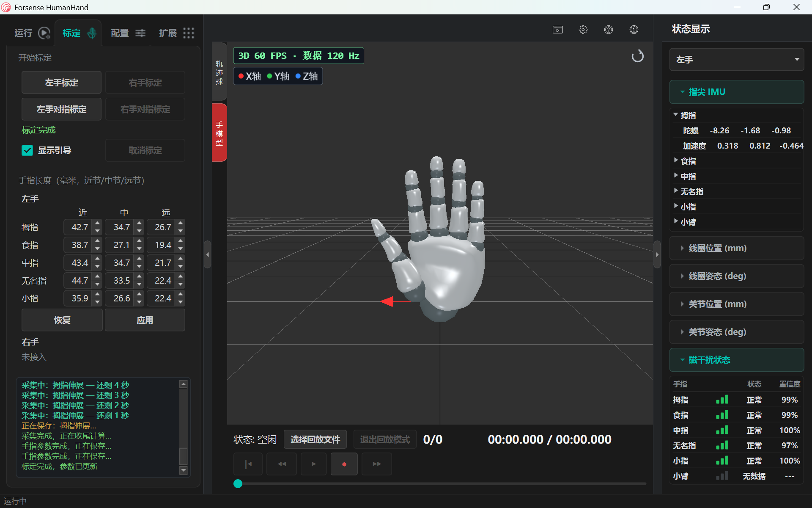
Task: Open the 扩展 tab
Action: tap(176, 33)
